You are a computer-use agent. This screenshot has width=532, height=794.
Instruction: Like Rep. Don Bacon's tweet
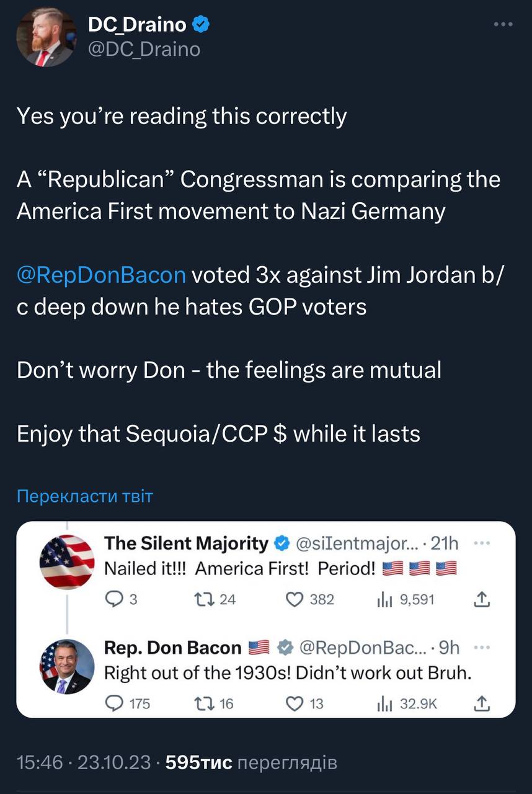pyautogui.click(x=296, y=703)
